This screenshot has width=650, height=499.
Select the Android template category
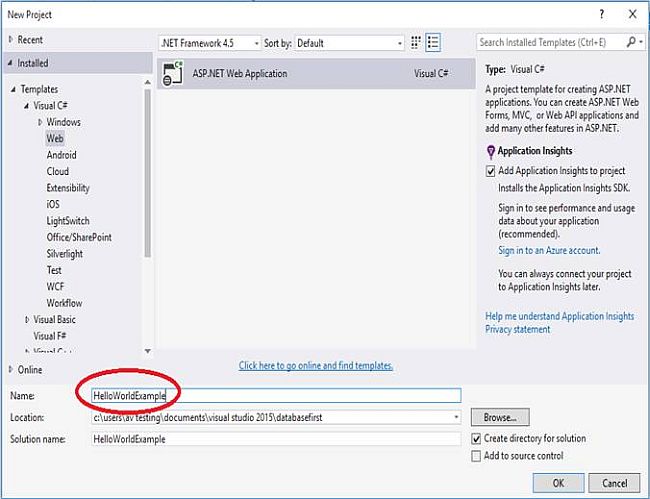click(61, 155)
